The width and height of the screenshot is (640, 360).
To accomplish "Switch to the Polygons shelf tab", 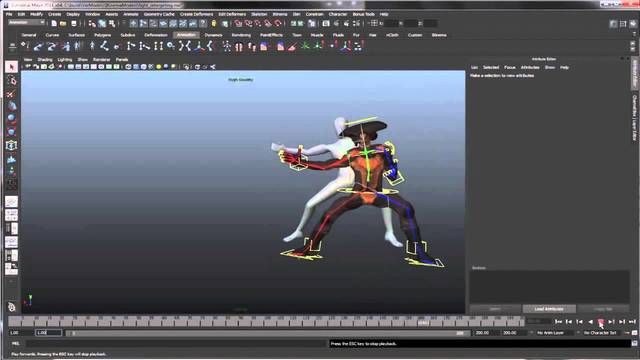I will pyautogui.click(x=102, y=35).
